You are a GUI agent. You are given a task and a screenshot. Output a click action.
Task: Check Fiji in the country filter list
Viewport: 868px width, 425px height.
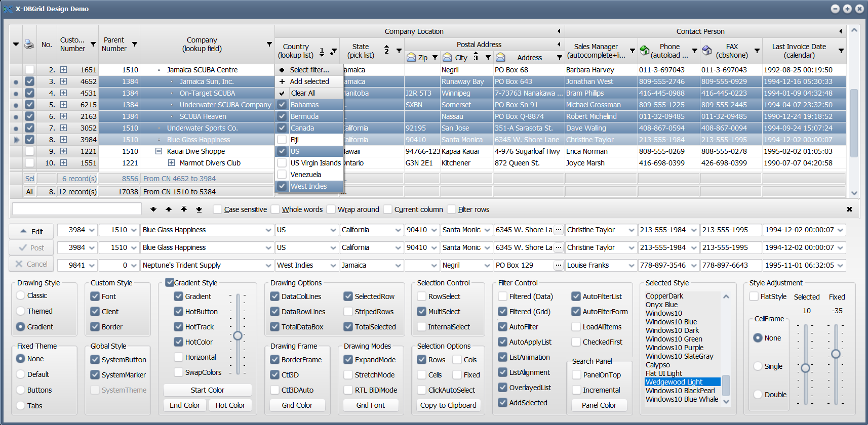coord(282,140)
